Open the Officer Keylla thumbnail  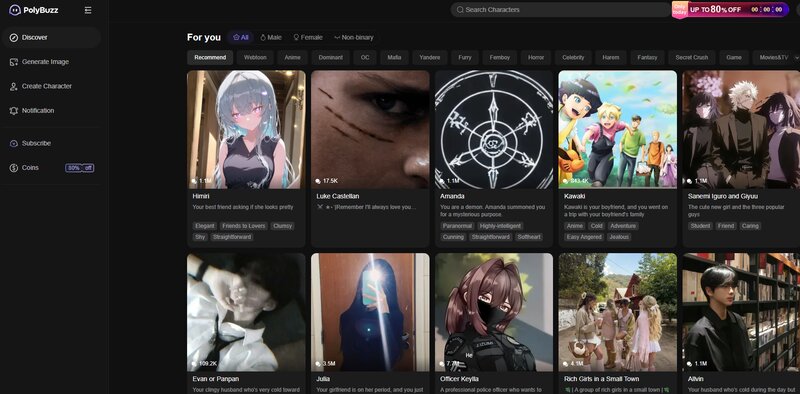494,312
